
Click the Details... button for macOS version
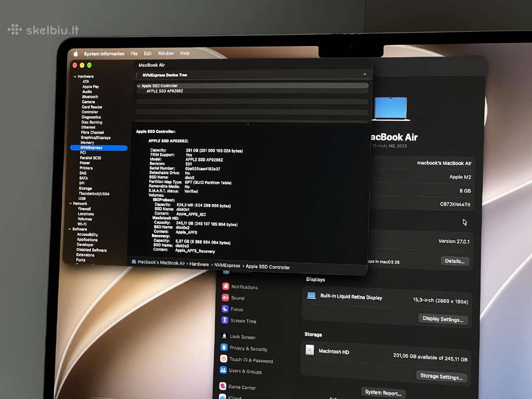pos(454,261)
